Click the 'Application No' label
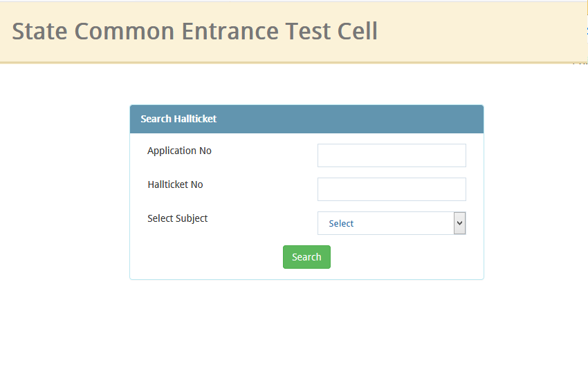This screenshot has width=588, height=380. [x=179, y=151]
